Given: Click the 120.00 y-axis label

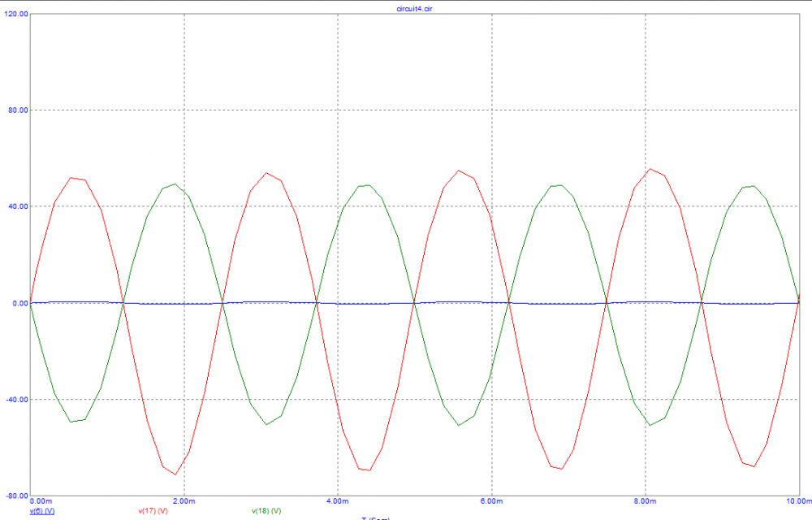Looking at the screenshot, I should 15,15.
